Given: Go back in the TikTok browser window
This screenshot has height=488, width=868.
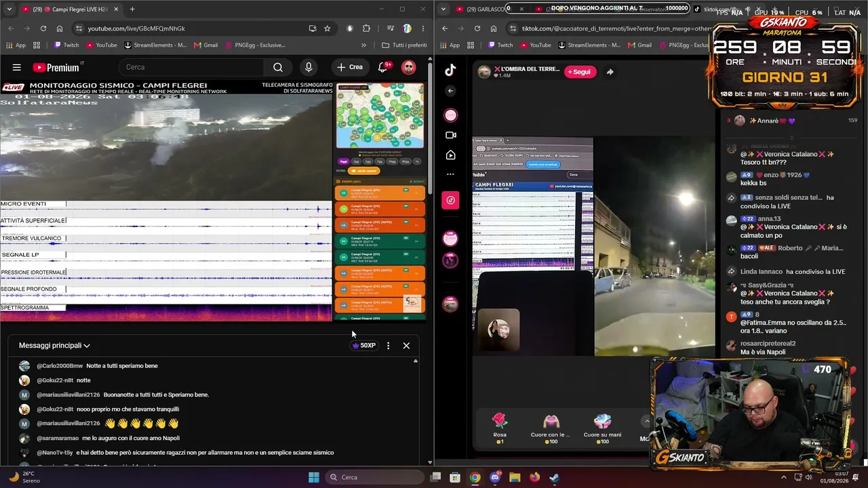Looking at the screenshot, I should pyautogui.click(x=445, y=28).
